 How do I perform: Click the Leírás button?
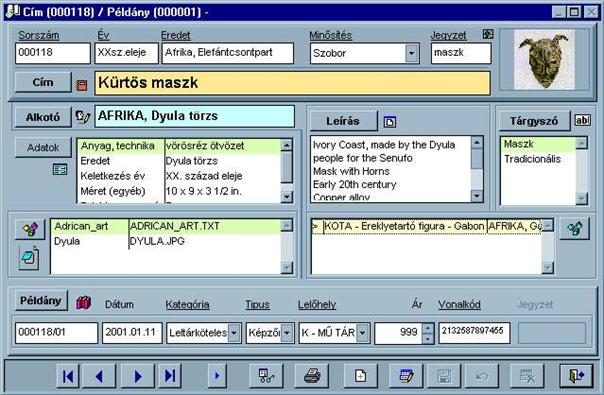tap(343, 121)
